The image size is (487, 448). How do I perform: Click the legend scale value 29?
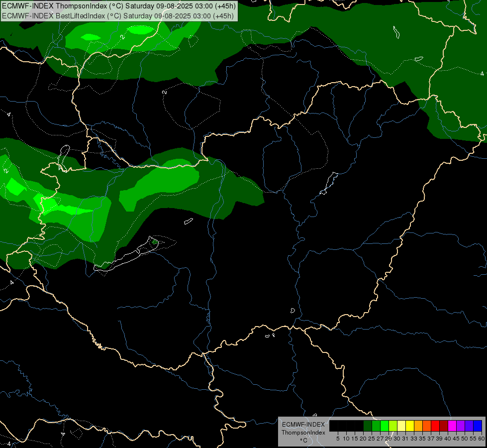pyautogui.click(x=389, y=439)
